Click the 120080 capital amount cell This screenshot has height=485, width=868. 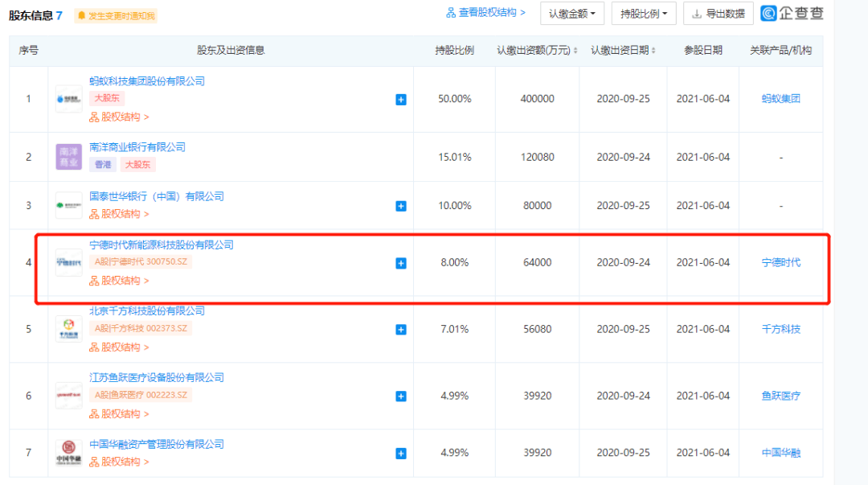pos(537,157)
